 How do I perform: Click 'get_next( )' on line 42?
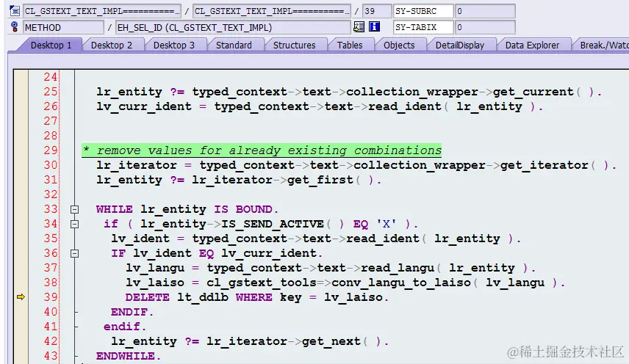coord(342,341)
